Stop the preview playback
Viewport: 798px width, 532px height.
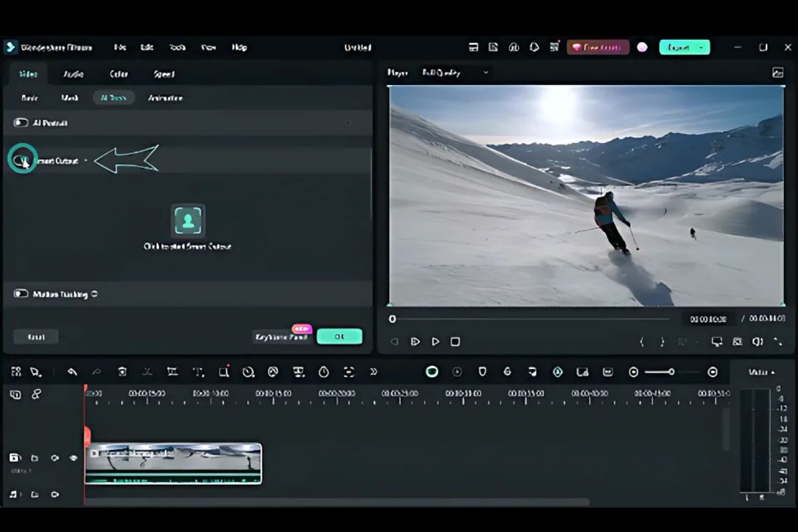point(456,341)
